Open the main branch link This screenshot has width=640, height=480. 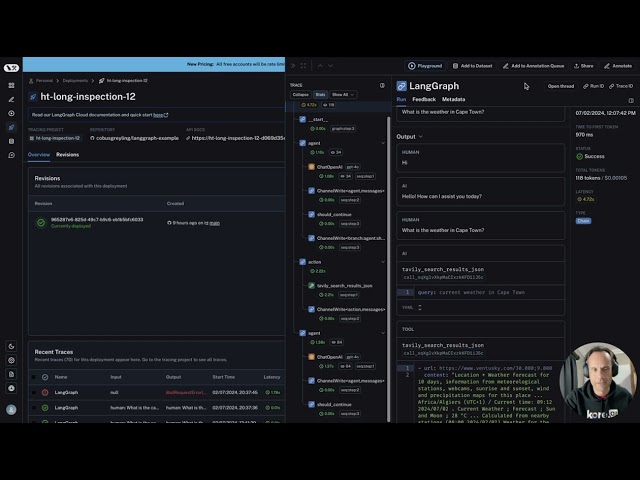click(x=215, y=223)
